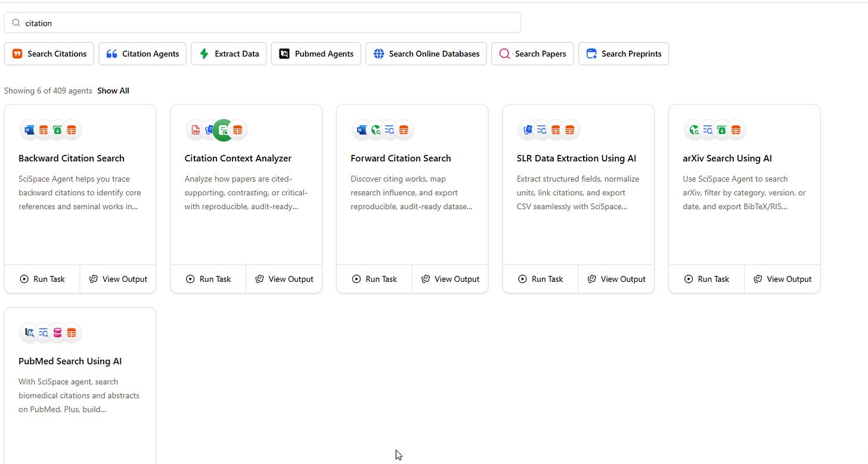Click the Show All link
The width and height of the screenshot is (868, 464).
113,91
